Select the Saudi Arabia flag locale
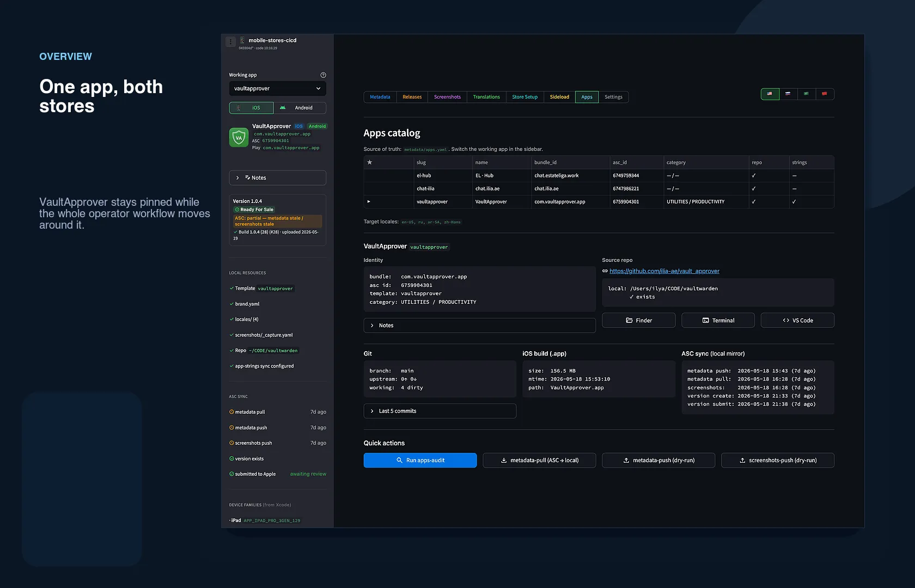915x588 pixels. 806,94
